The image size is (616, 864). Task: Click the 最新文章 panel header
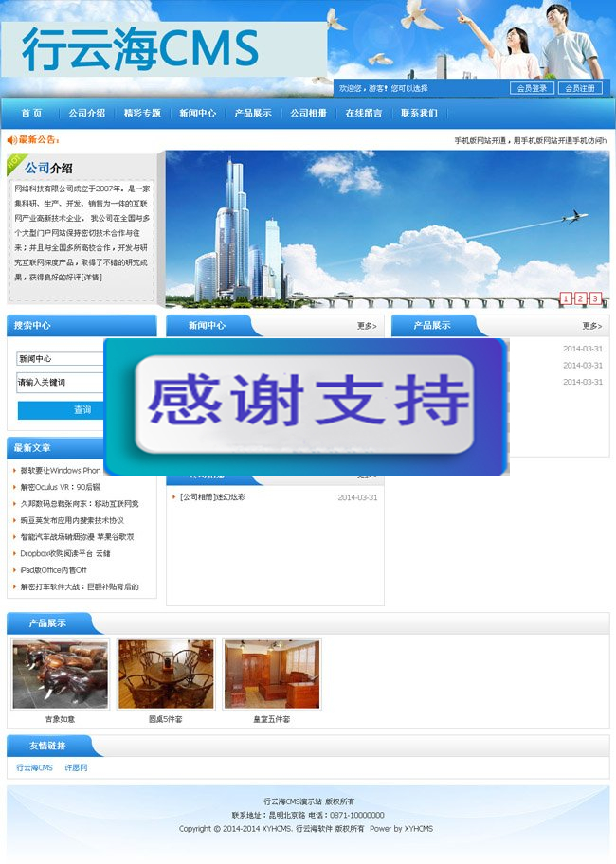click(55, 448)
